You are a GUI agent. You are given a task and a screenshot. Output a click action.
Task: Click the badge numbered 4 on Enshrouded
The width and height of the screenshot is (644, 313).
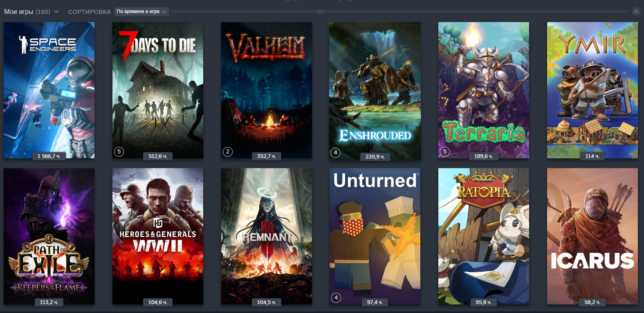click(335, 153)
